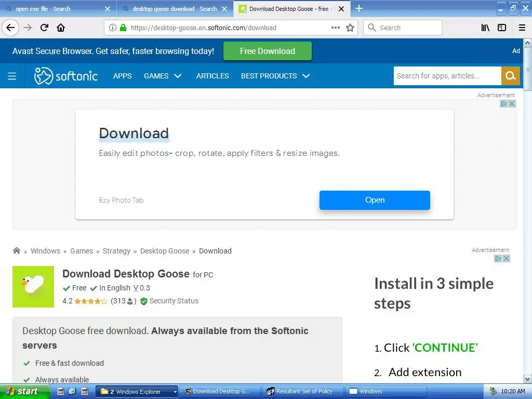
Task: Open the browser home page icon
Action: click(61, 28)
